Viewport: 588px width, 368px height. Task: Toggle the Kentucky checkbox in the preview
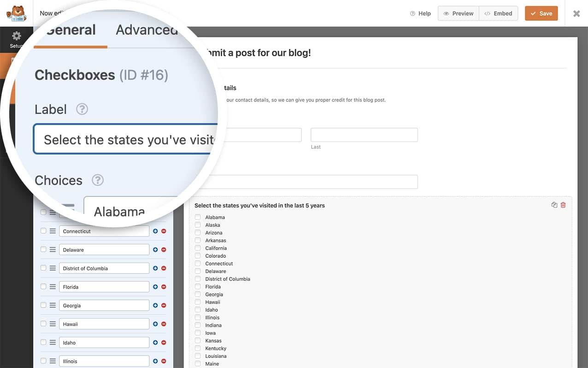pos(197,348)
